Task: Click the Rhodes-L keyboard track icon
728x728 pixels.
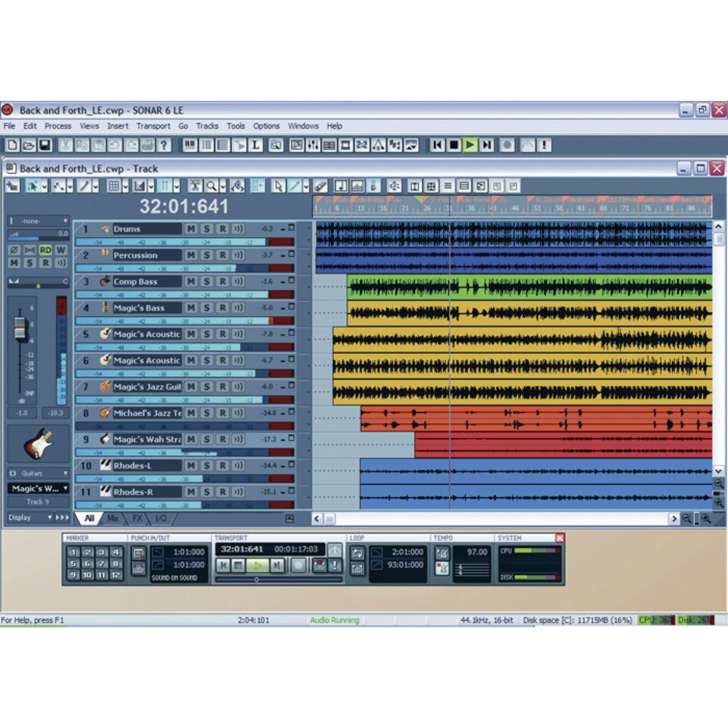Action: 105,465
